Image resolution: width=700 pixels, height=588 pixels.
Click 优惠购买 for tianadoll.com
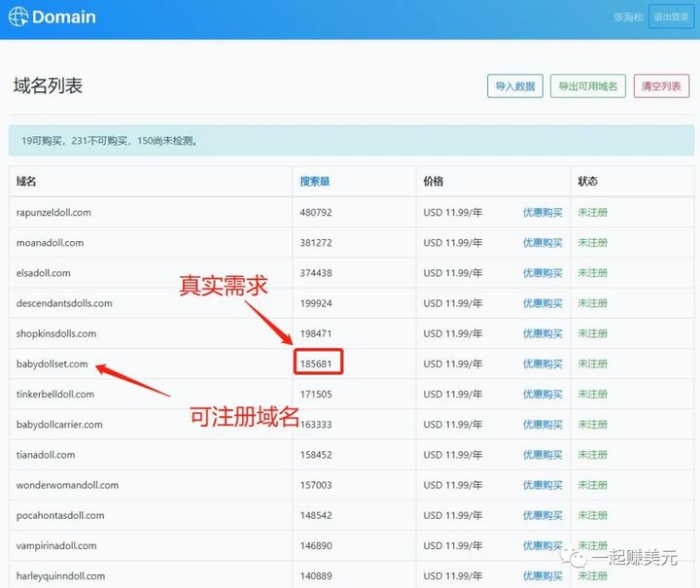pyautogui.click(x=542, y=455)
